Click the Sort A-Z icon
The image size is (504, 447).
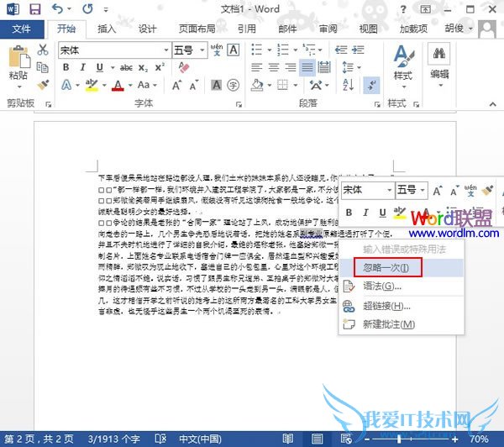(x=349, y=85)
